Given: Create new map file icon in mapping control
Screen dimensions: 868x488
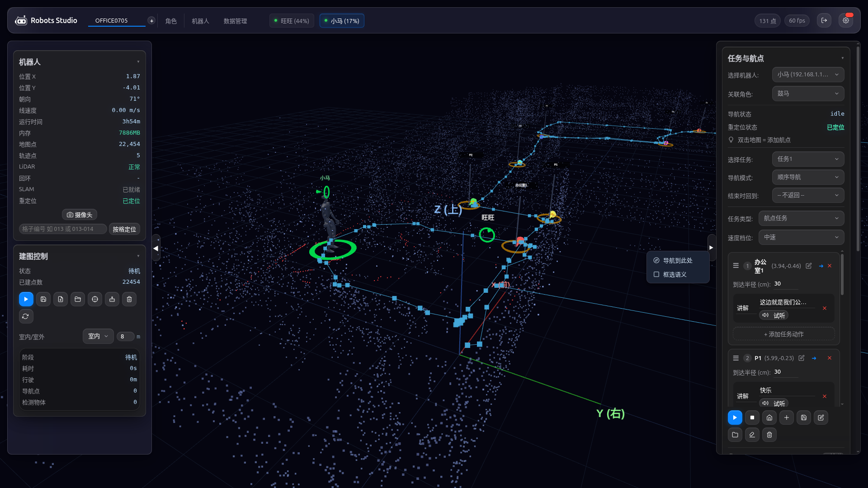Looking at the screenshot, I should tap(61, 299).
